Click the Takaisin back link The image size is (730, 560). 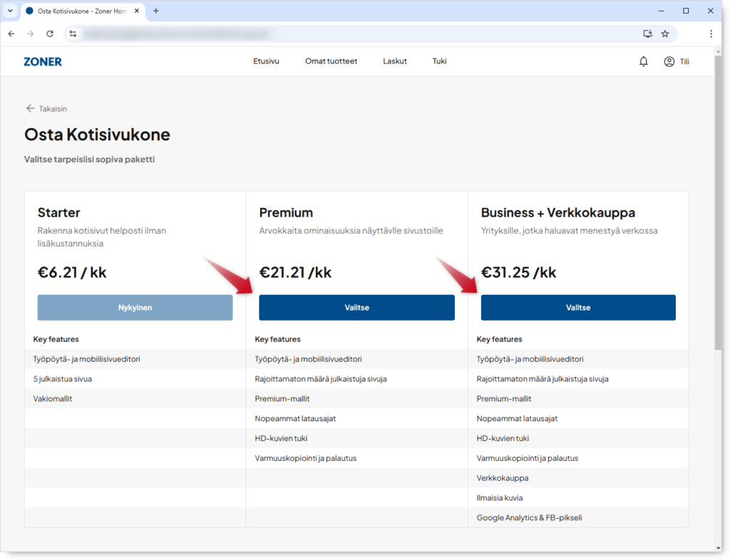47,108
